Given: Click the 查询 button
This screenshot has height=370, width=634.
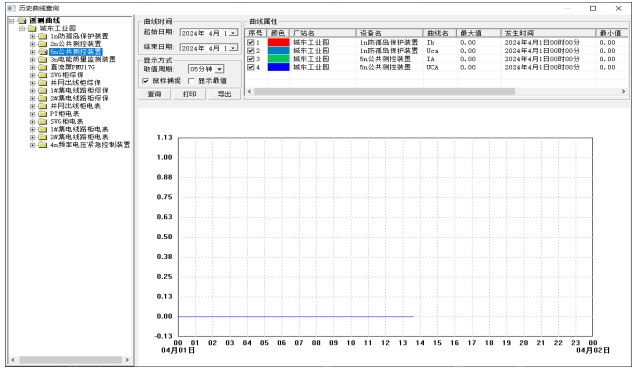Looking at the screenshot, I should pyautogui.click(x=154, y=94).
